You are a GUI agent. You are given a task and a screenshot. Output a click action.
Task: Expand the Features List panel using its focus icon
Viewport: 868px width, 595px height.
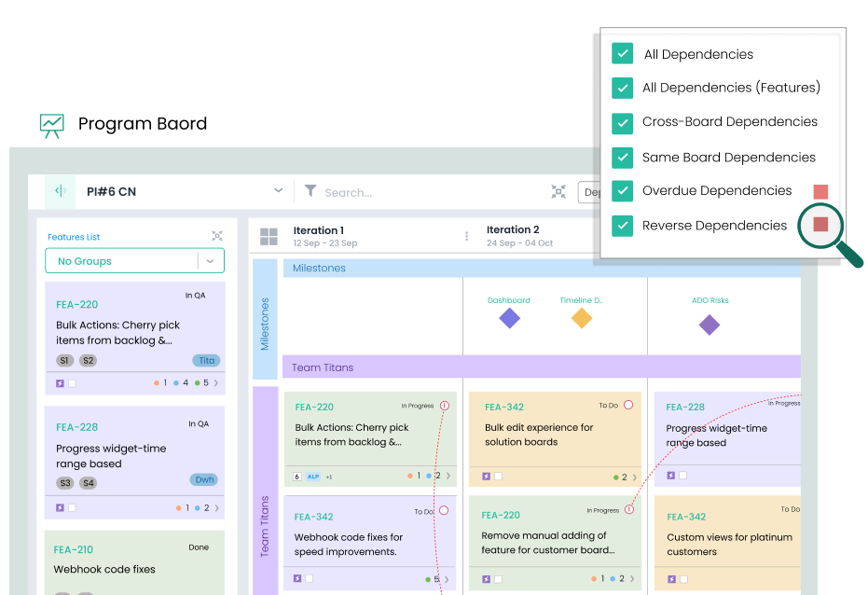point(217,237)
